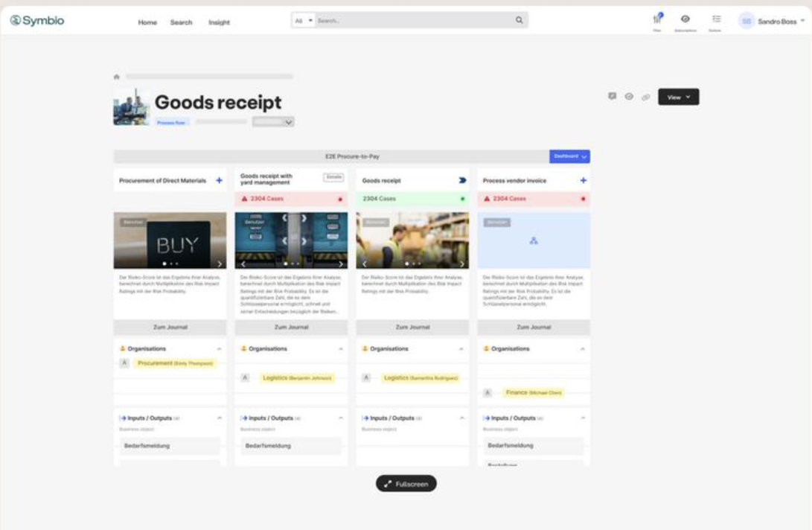Screen dimensions: 812x530
Task: Open the Filter icon in top bar
Action: coord(657,19)
